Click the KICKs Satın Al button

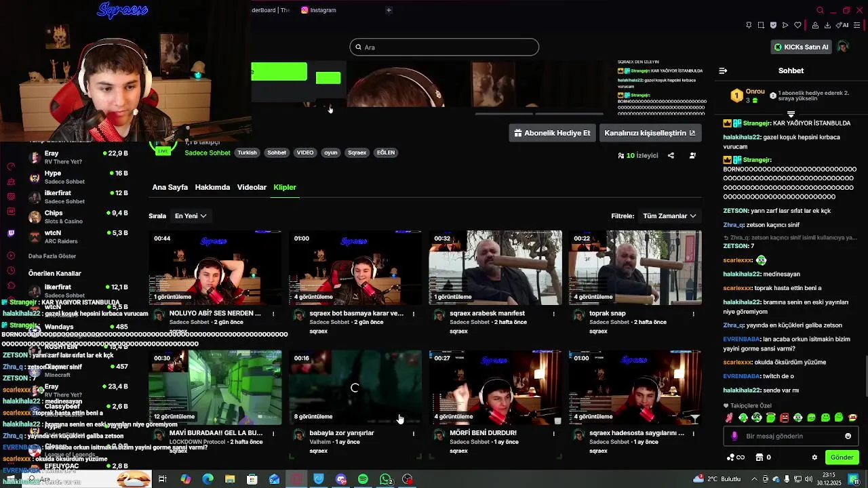[802, 47]
